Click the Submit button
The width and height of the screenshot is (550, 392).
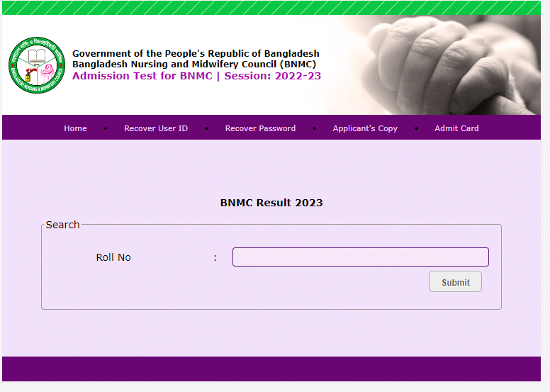[455, 281]
